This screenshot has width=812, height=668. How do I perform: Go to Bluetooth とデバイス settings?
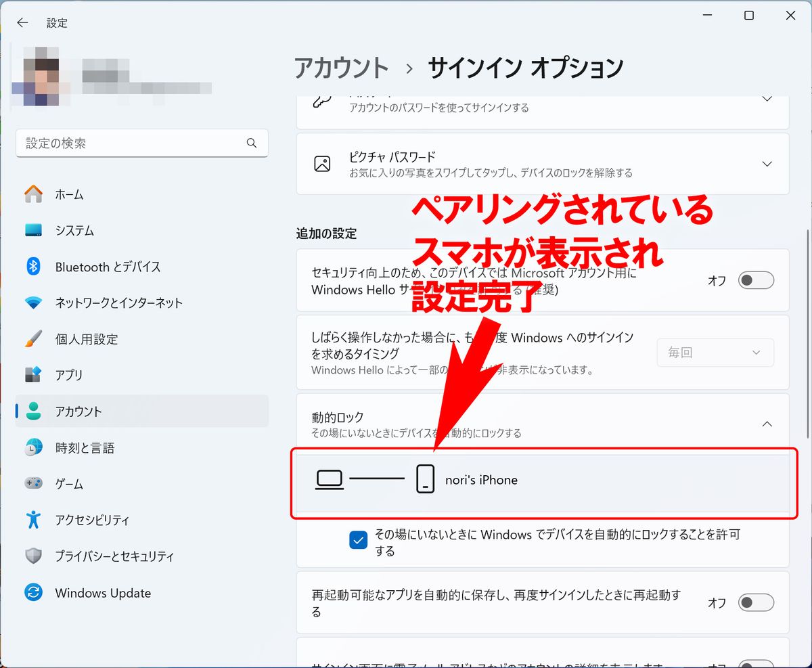pyautogui.click(x=142, y=267)
